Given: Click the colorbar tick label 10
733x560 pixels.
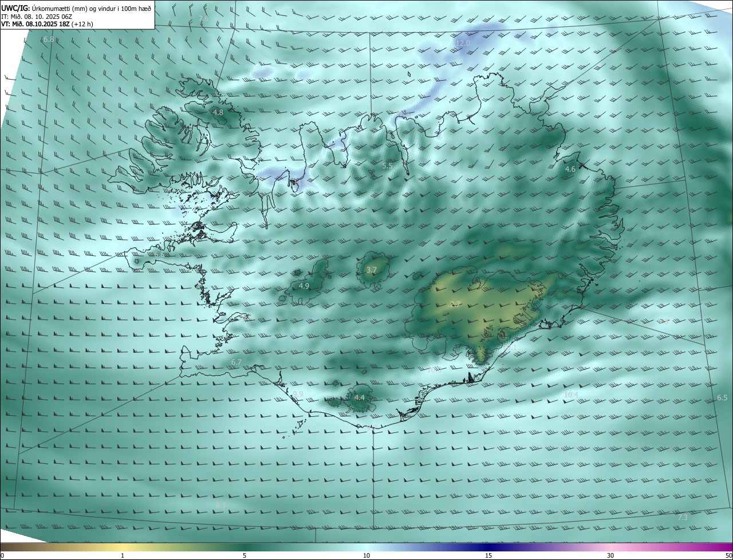Looking at the screenshot, I should (x=366, y=555).
